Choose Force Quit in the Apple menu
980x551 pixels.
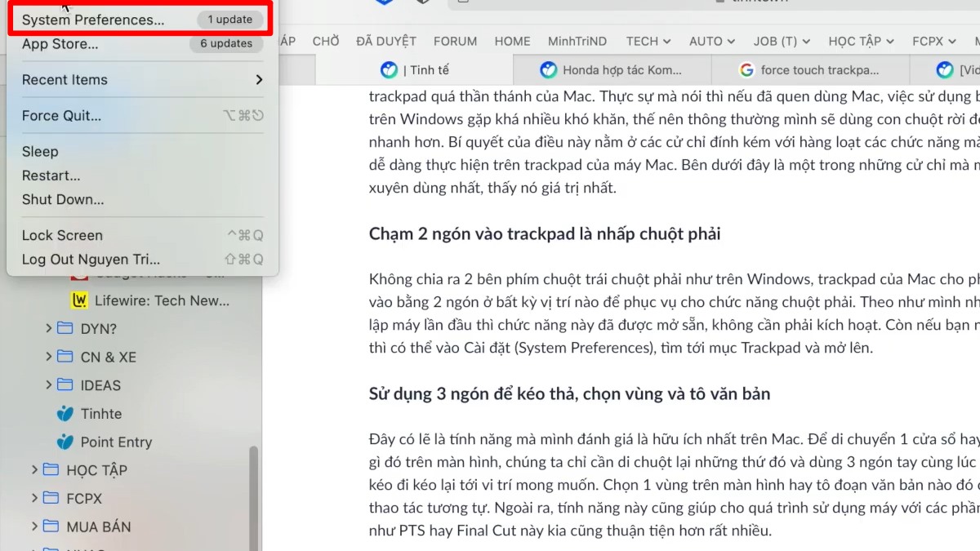point(143,116)
